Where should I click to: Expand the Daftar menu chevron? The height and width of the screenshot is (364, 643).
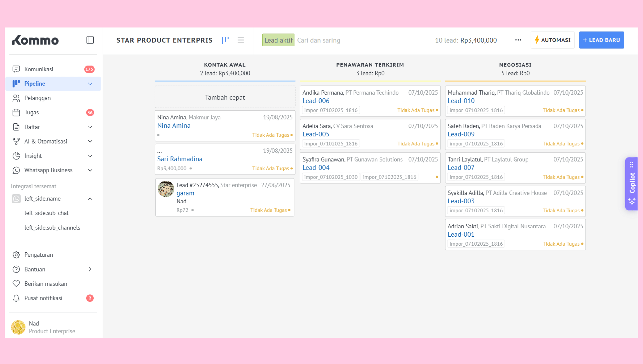click(x=90, y=127)
